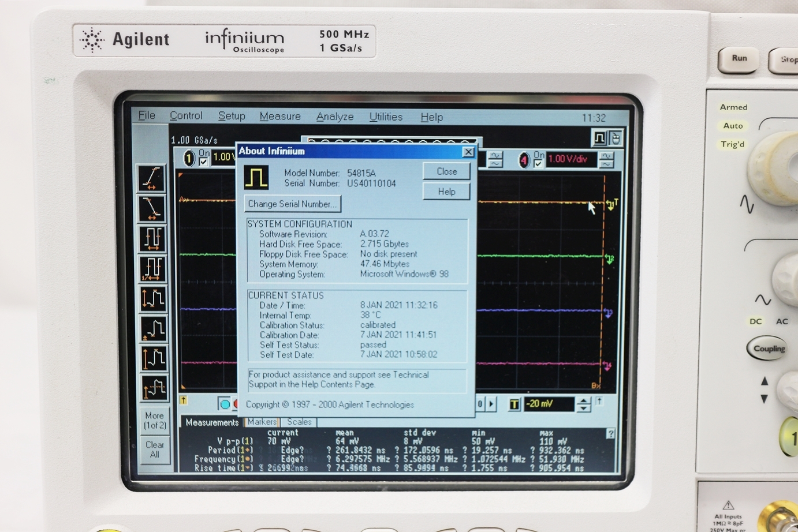
Task: Click the pulse icon with top-level arrow
Action: 154,358
